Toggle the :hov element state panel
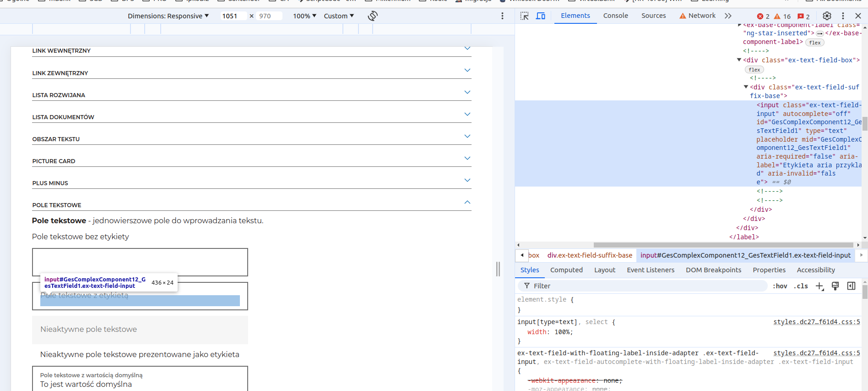Image resolution: width=868 pixels, height=391 pixels. (x=780, y=286)
